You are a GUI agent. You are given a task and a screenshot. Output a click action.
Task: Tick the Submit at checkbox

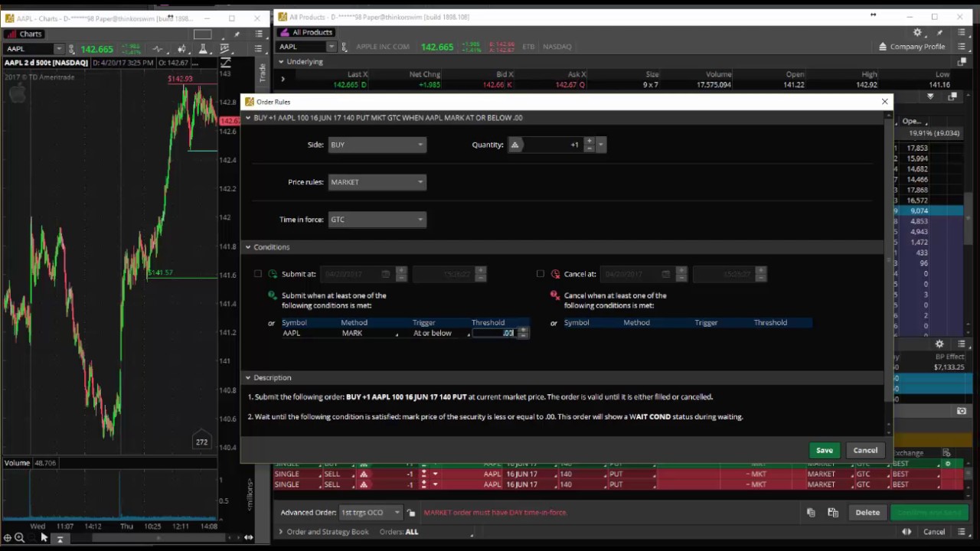[258, 274]
